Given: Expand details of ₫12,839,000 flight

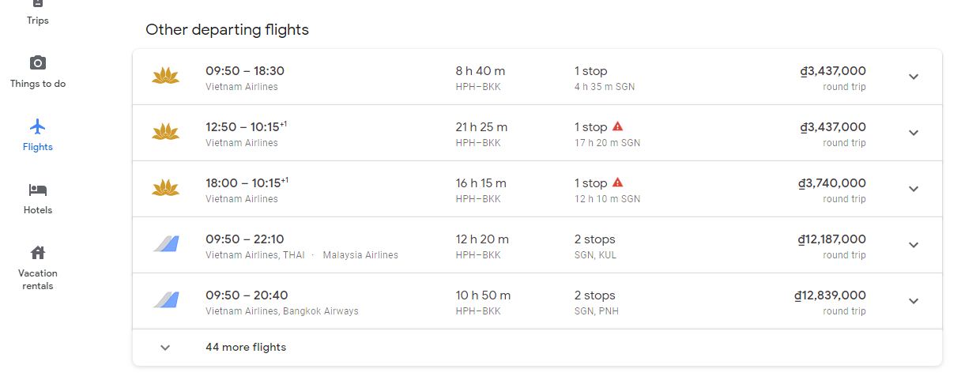Looking at the screenshot, I should pyautogui.click(x=914, y=301).
